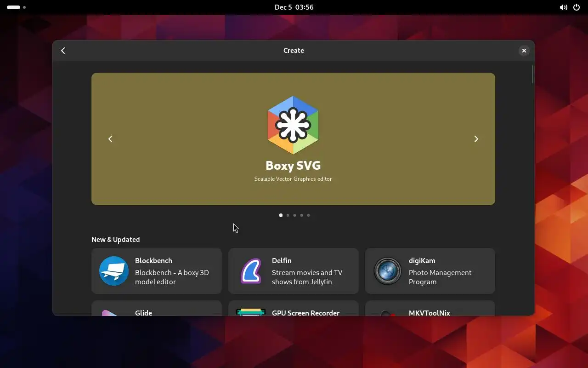
Task: Show previous featured app in carousel
Action: pyautogui.click(x=110, y=139)
